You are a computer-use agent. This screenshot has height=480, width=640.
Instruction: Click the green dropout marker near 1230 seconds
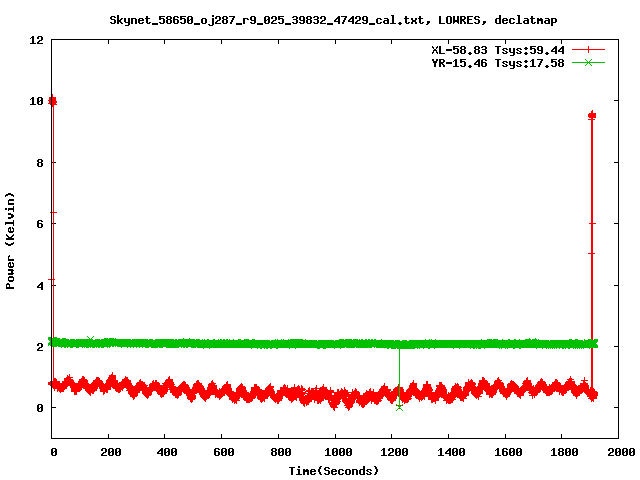(399, 407)
